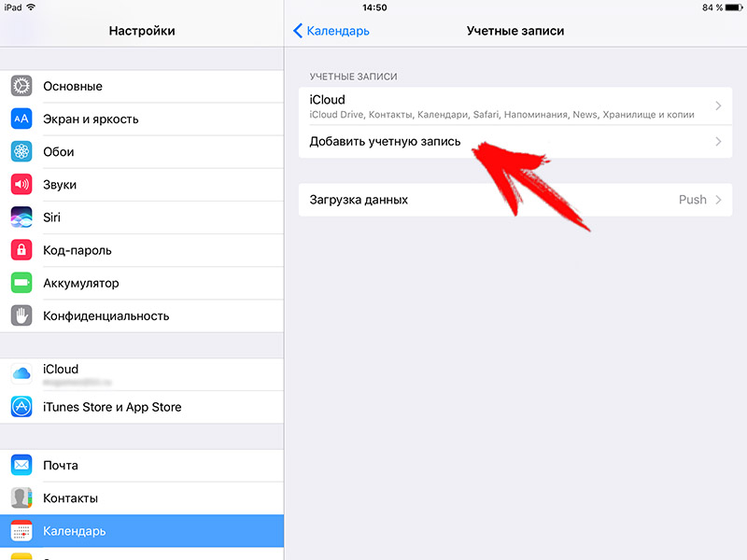Image resolution: width=747 pixels, height=560 pixels.
Task: Go back to Календарь
Action: [x=331, y=31]
